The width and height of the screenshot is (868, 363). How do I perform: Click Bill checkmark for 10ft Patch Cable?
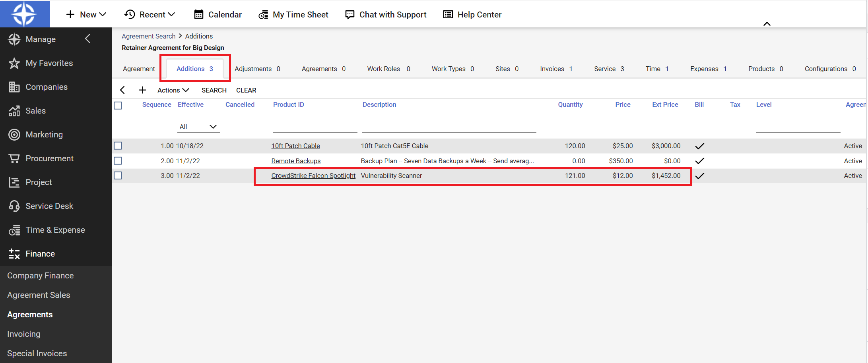click(699, 146)
